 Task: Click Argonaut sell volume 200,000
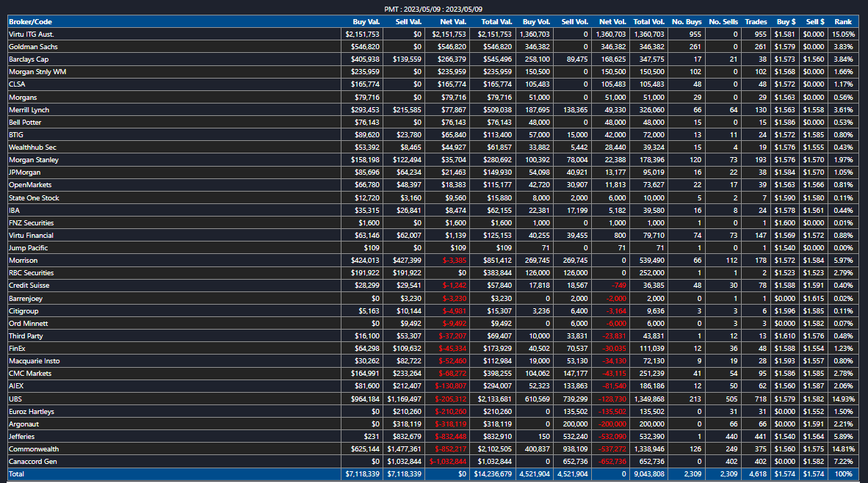tap(574, 424)
